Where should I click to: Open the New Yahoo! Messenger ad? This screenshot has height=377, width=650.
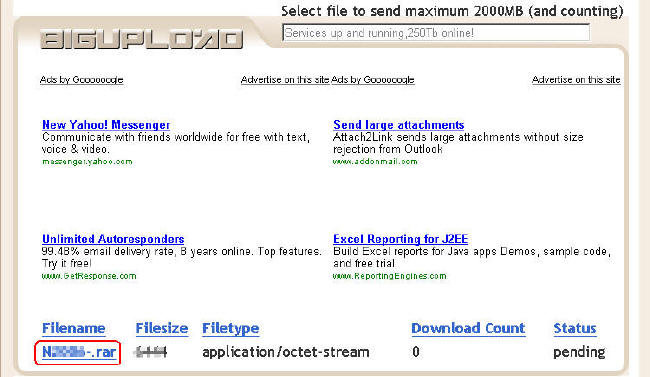(106, 125)
